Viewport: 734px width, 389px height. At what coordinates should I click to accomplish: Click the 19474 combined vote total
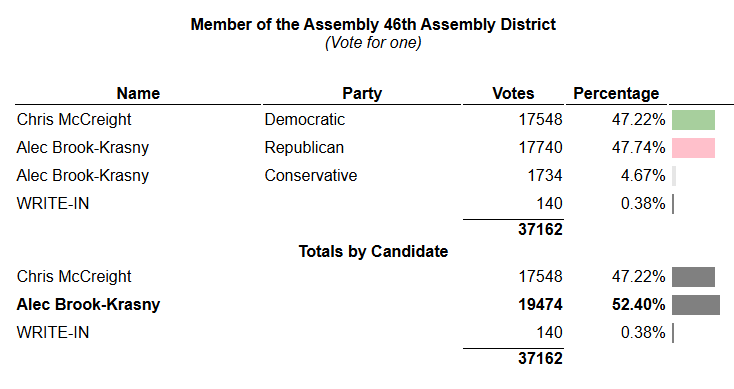coord(540,305)
